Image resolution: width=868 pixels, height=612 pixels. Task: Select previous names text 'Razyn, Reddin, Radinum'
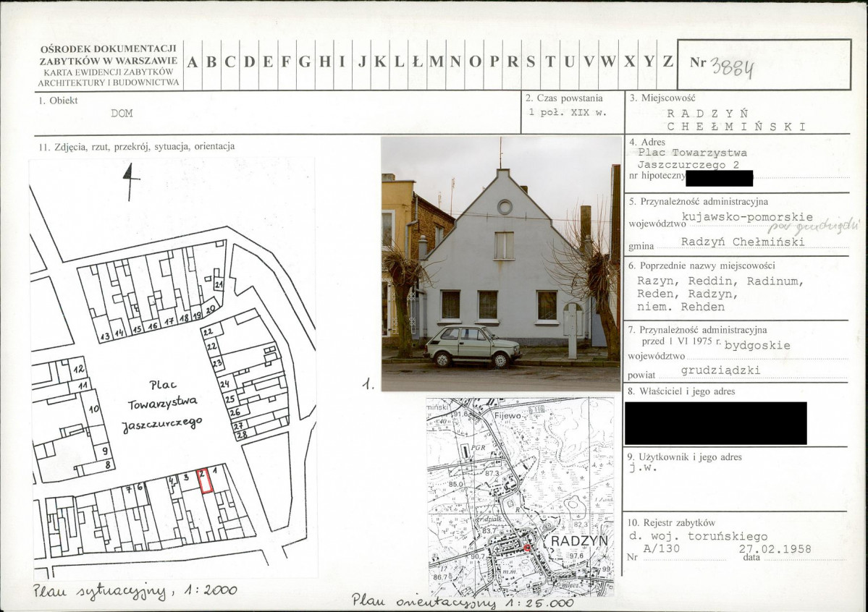(720, 281)
